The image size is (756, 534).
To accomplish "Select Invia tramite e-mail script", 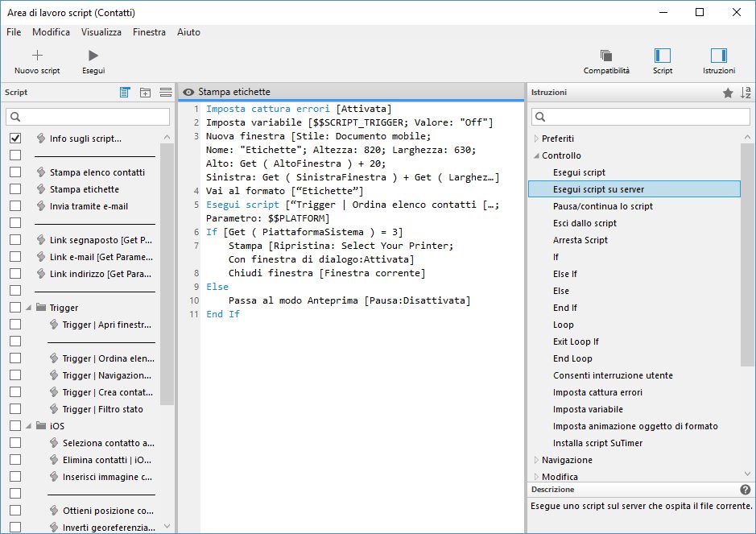I will tap(89, 206).
